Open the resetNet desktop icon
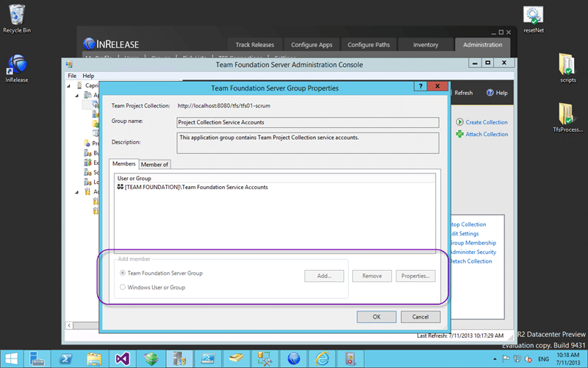588x368 pixels. pos(534,20)
